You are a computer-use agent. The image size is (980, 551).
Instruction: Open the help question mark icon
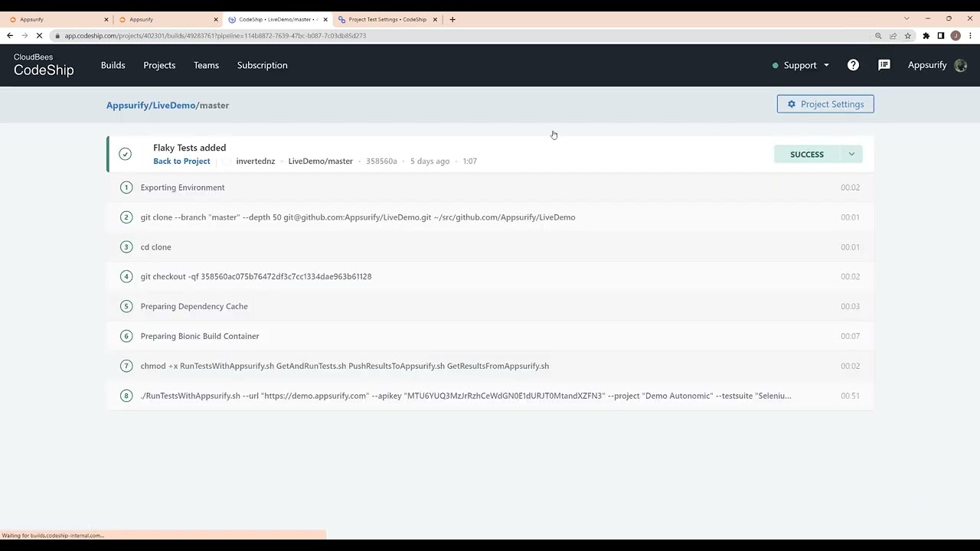point(853,65)
